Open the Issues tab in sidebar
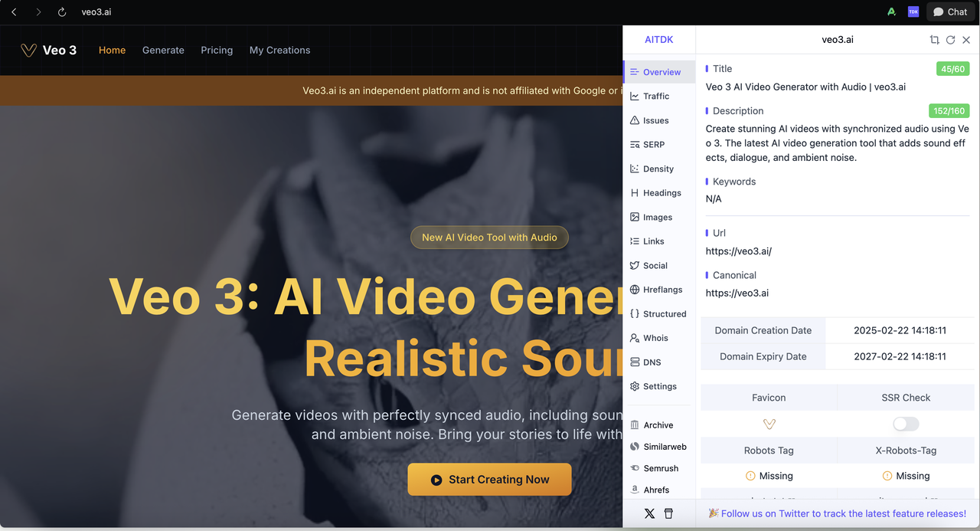980x531 pixels. (655, 120)
